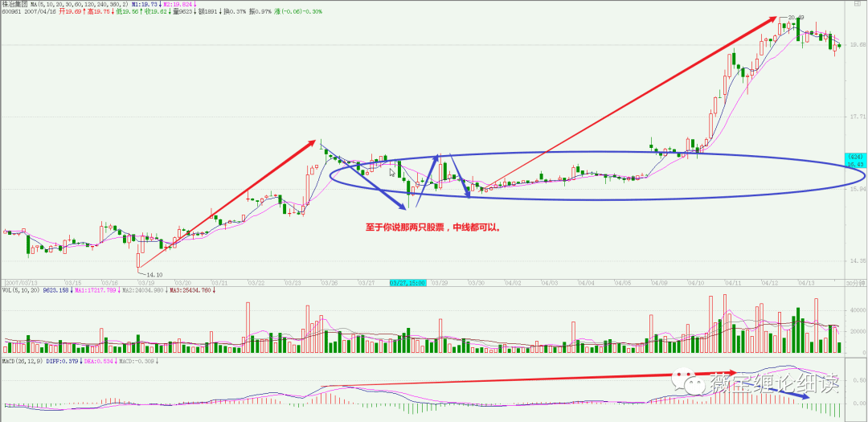Click the 04/02 date on time axis

513,282
